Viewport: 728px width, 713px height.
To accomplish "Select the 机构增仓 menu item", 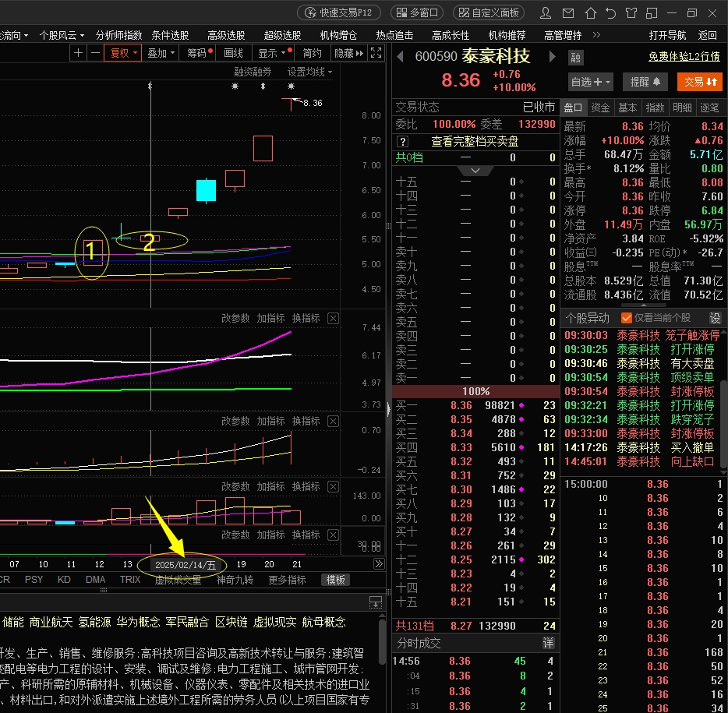I will click(338, 35).
